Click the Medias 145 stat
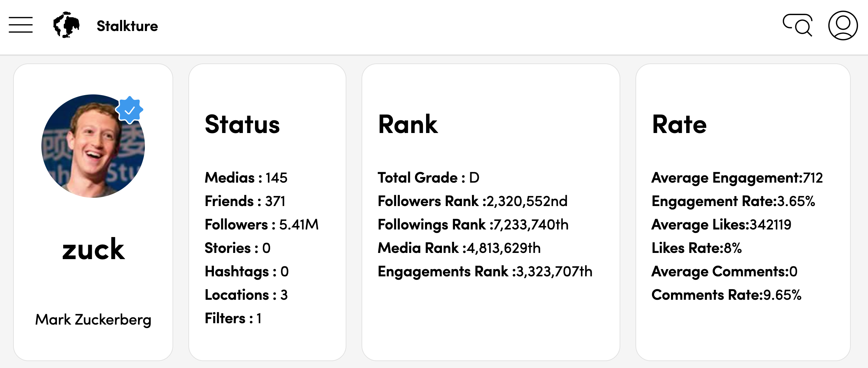This screenshot has height=368, width=868. (x=246, y=178)
